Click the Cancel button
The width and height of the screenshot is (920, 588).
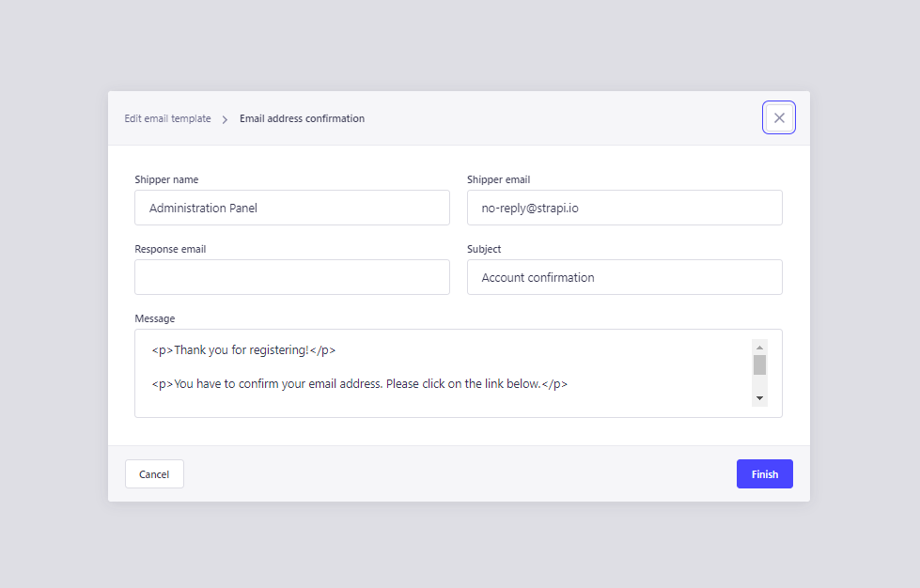point(153,473)
